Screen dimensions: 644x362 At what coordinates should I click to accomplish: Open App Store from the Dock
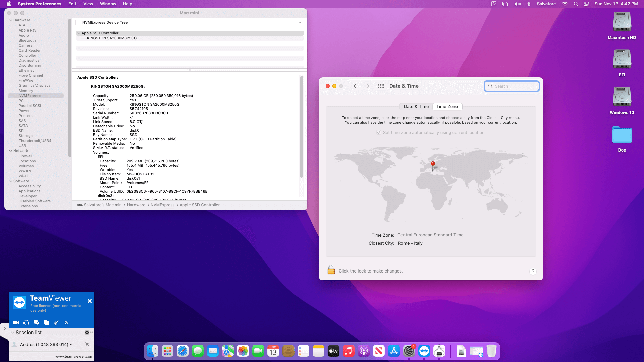394,351
